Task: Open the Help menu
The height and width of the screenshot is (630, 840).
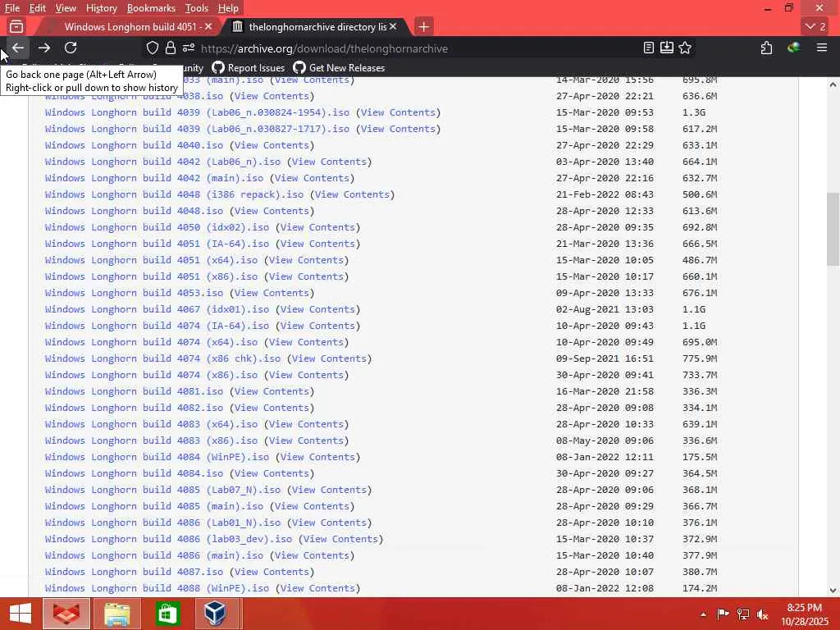Action: coord(228,8)
